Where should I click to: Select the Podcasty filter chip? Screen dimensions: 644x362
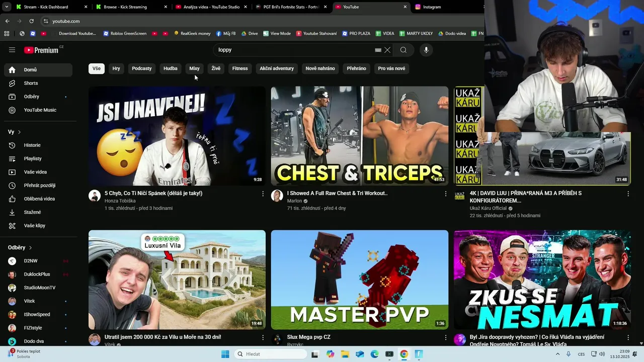pyautogui.click(x=142, y=68)
